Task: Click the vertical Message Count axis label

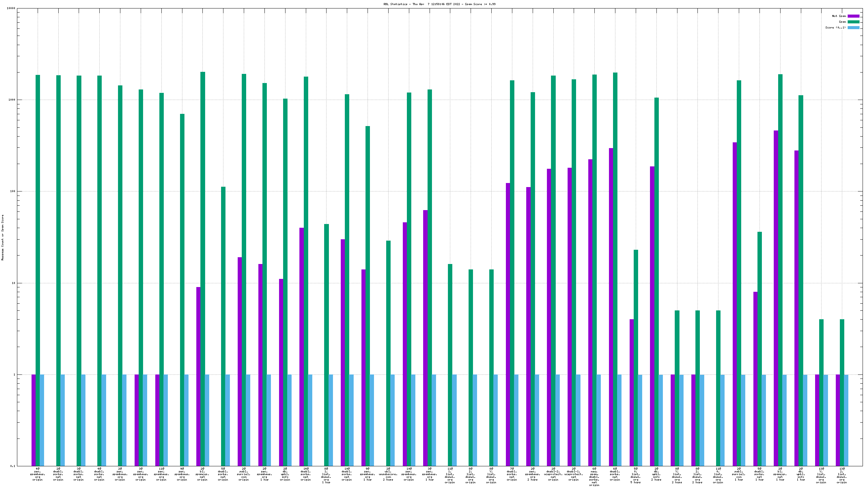Action: pyautogui.click(x=3, y=237)
